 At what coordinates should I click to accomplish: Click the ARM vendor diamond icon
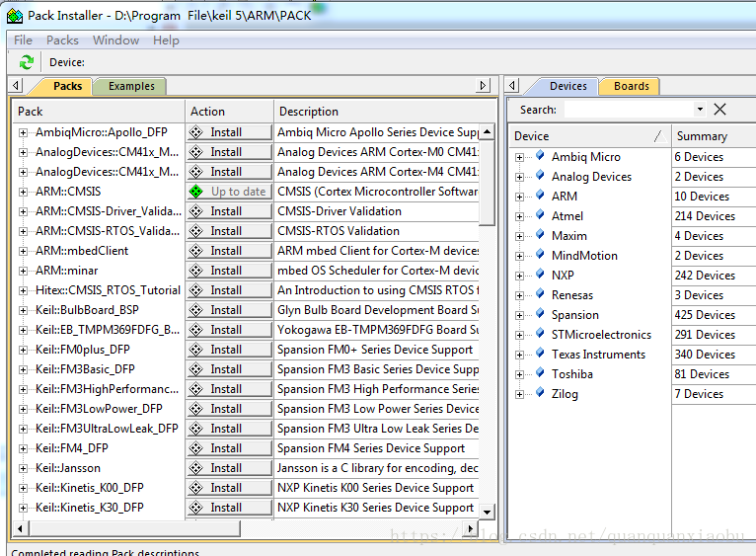click(x=540, y=196)
